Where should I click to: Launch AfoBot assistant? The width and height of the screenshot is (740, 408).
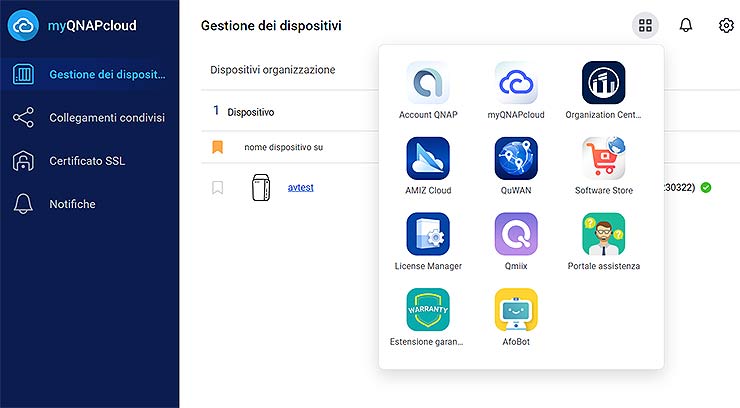(516, 311)
